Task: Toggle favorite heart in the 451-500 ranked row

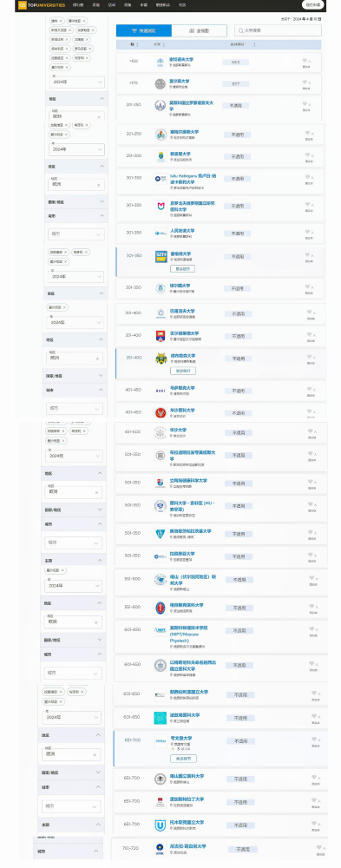Action: tap(311, 431)
